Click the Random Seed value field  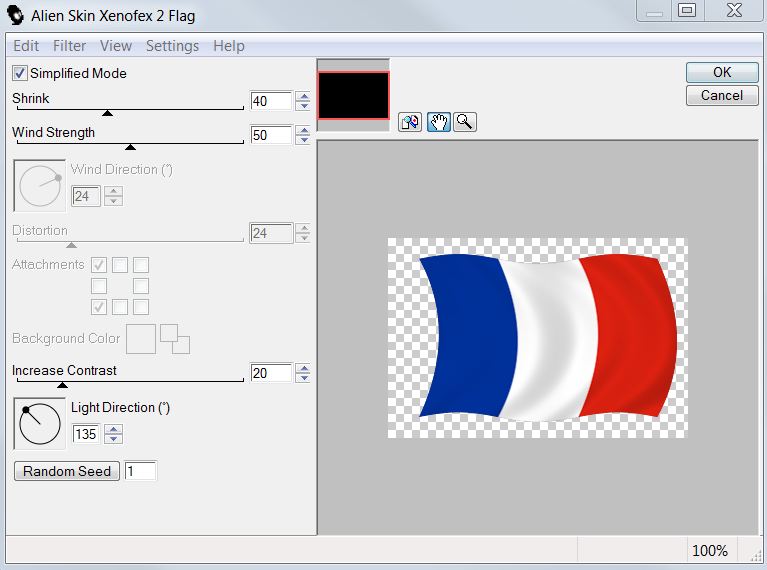(x=141, y=471)
